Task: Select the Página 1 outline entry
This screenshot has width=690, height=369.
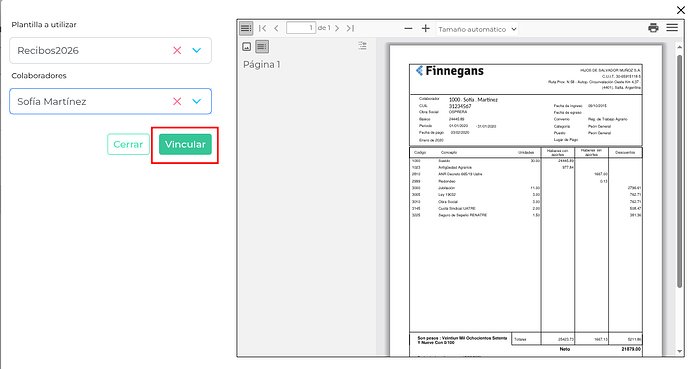Action: (262, 65)
